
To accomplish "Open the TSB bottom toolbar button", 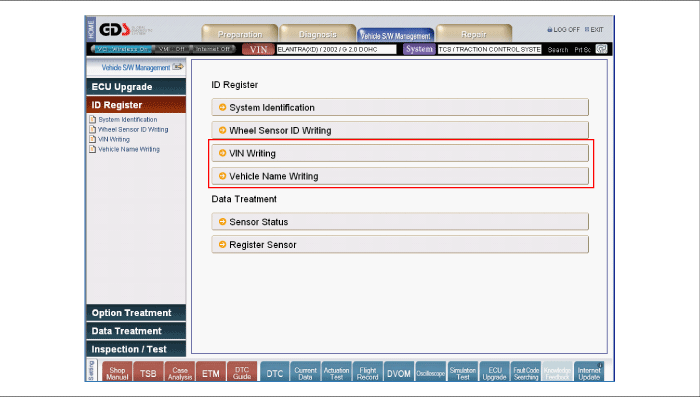I will 148,372.
